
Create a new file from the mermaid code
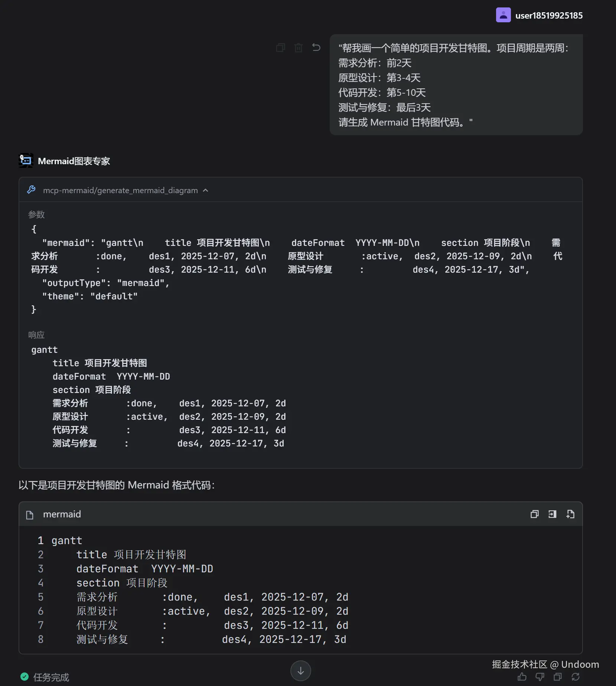[x=570, y=514]
